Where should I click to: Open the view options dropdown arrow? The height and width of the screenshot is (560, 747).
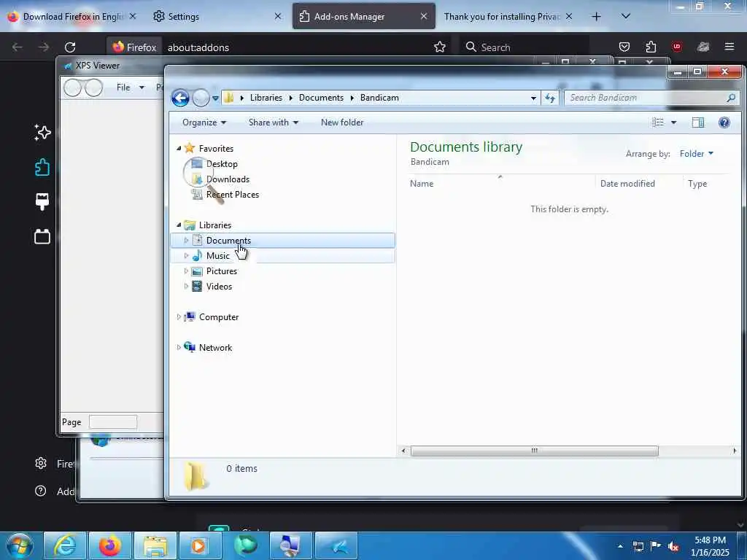coord(673,122)
